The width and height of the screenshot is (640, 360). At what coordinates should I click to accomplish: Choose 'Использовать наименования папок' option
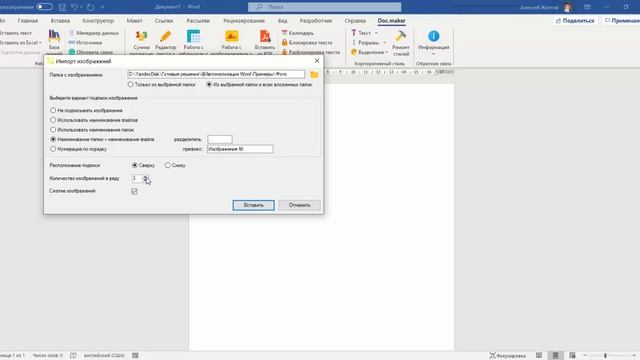click(x=92, y=130)
